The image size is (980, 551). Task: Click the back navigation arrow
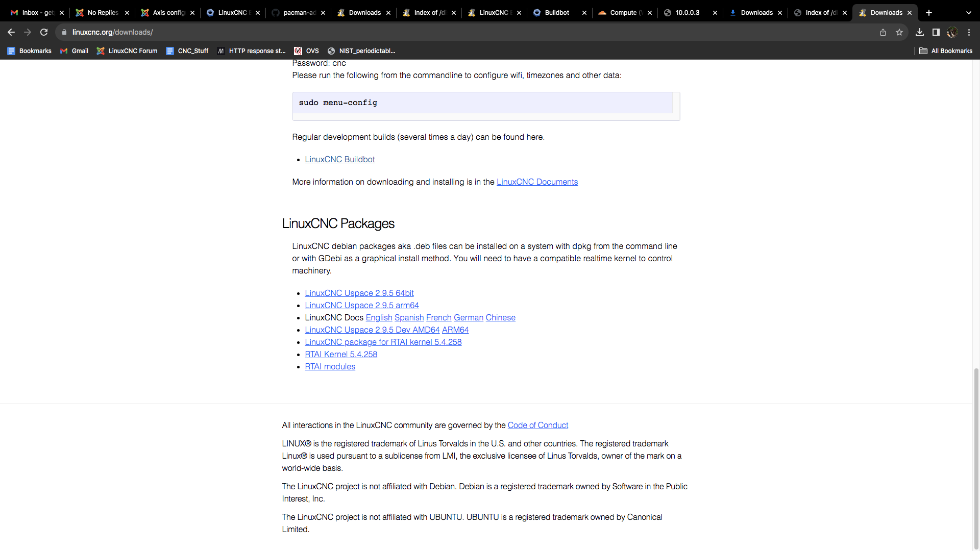pyautogui.click(x=11, y=32)
